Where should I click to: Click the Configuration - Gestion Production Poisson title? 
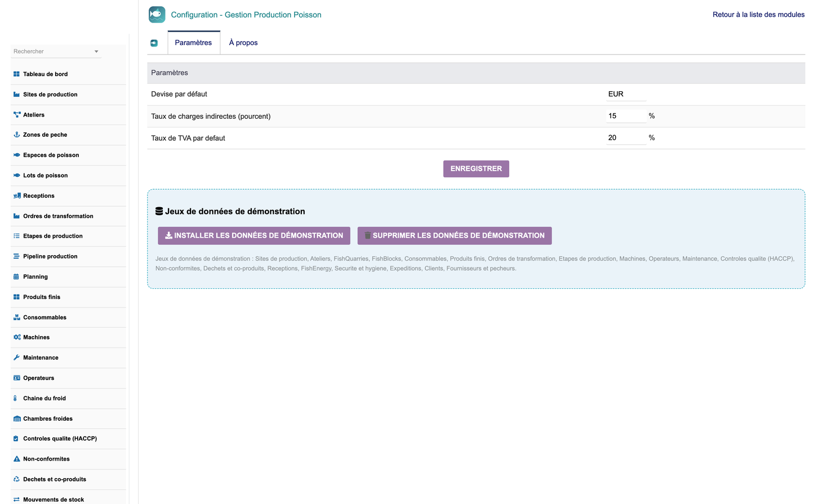coord(246,15)
